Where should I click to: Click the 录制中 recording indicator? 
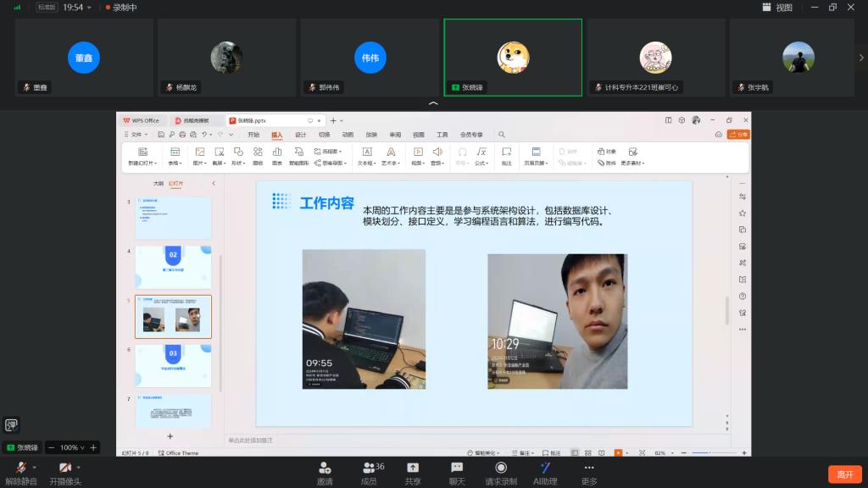coord(120,7)
